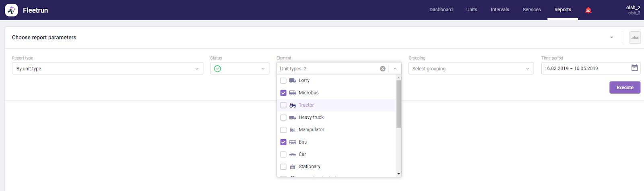Collapse the report parameters panel arrow
Viewport: 644px width, 191px height.
pos(611,37)
